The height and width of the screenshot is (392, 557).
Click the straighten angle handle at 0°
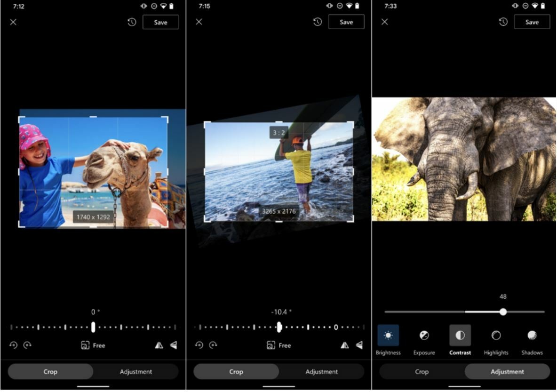pyautogui.click(x=93, y=327)
